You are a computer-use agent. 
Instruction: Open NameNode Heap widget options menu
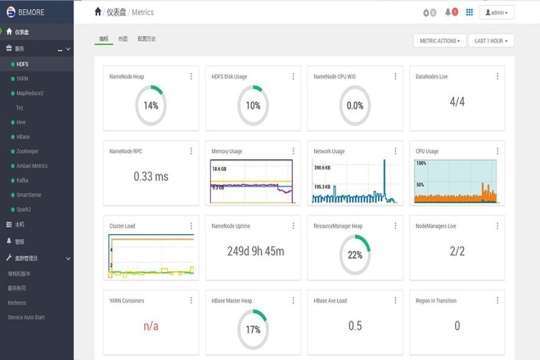tap(191, 76)
